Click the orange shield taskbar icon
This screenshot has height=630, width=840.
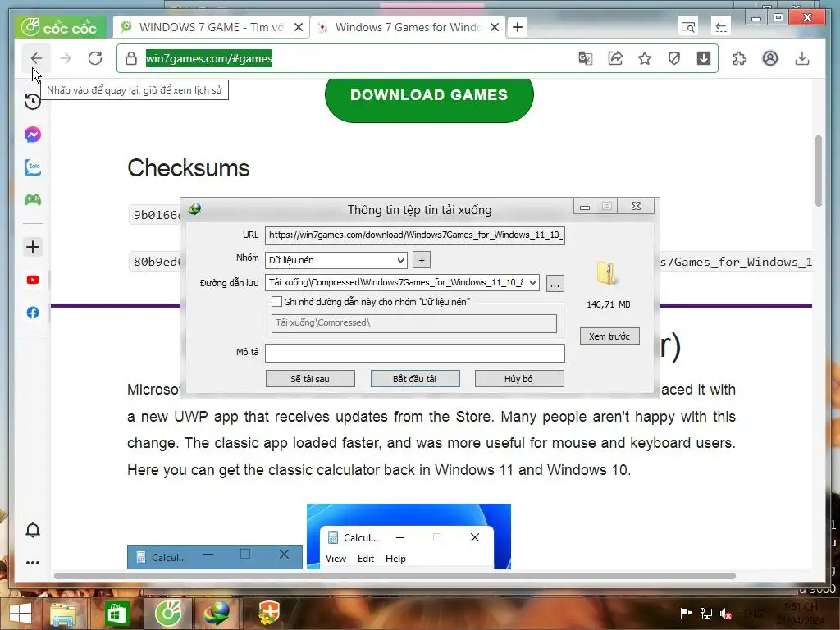coord(268,614)
